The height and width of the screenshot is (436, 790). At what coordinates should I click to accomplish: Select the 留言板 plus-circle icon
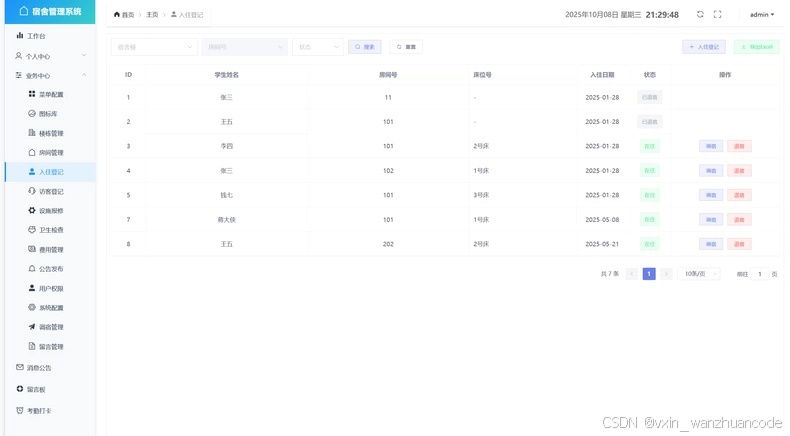coord(20,389)
